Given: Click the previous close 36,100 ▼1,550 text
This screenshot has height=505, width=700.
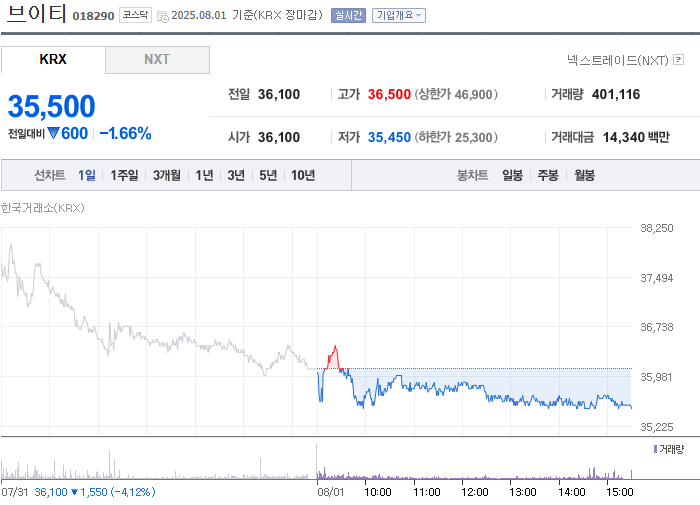Looking at the screenshot, I should tap(95, 492).
